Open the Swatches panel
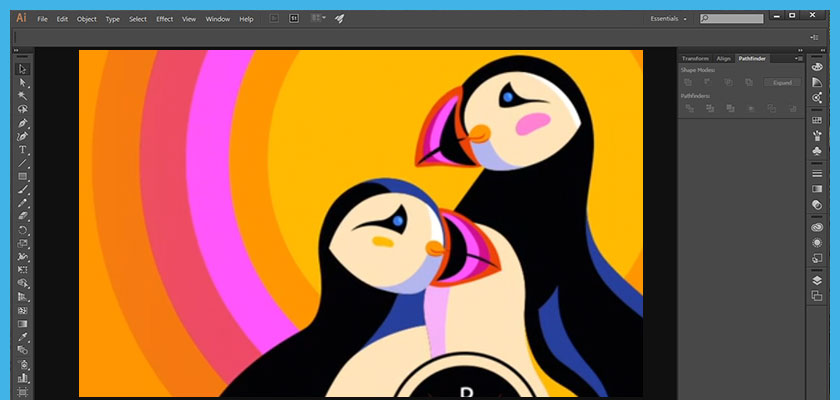 click(816, 120)
